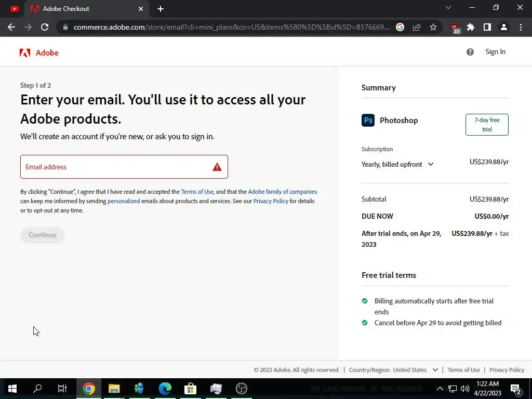Screen dimensions: 532x399
Task: Open footer Terms of Use link
Action: tap(463, 370)
